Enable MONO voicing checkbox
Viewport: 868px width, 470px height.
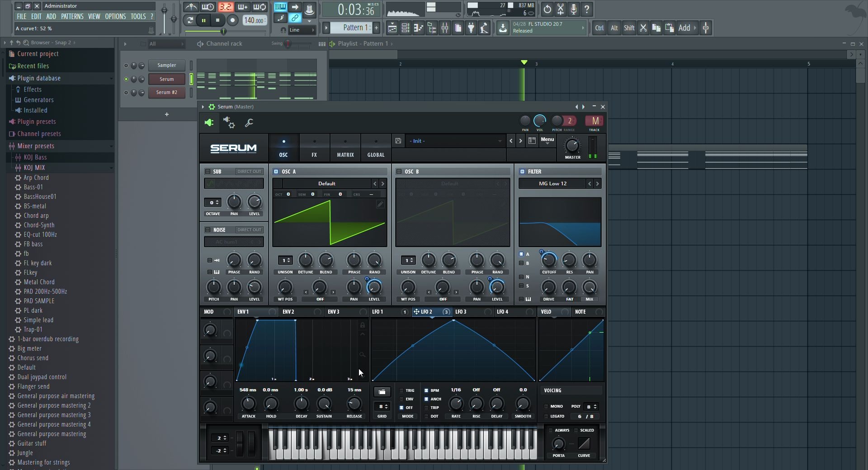pyautogui.click(x=546, y=406)
